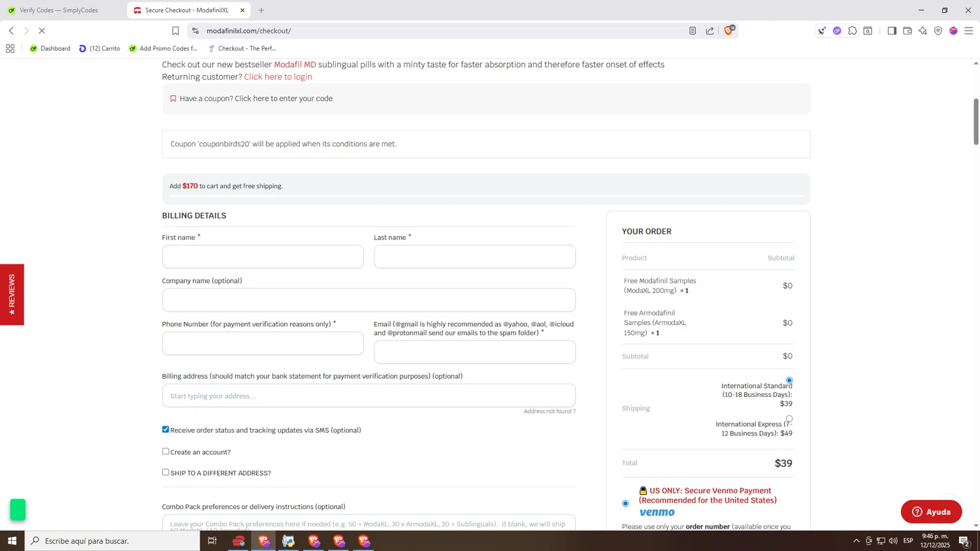This screenshot has height=551, width=980.
Task: Switch ESP keyboard language indicator
Action: pyautogui.click(x=908, y=541)
